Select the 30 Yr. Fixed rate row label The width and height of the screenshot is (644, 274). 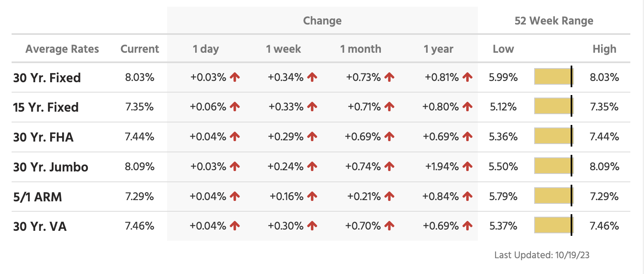click(47, 78)
